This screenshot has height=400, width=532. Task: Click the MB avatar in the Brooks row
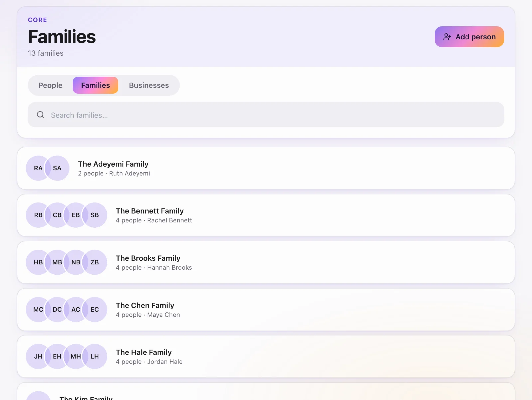(57, 262)
